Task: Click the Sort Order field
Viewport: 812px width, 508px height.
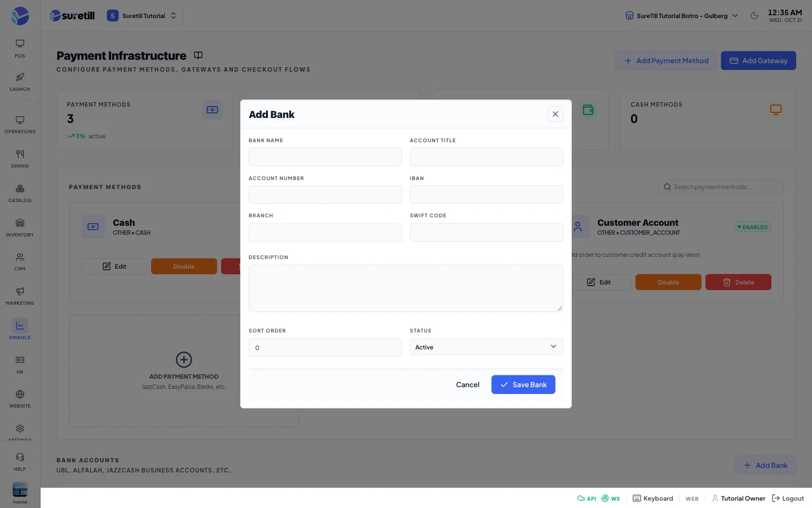Action: tap(325, 348)
